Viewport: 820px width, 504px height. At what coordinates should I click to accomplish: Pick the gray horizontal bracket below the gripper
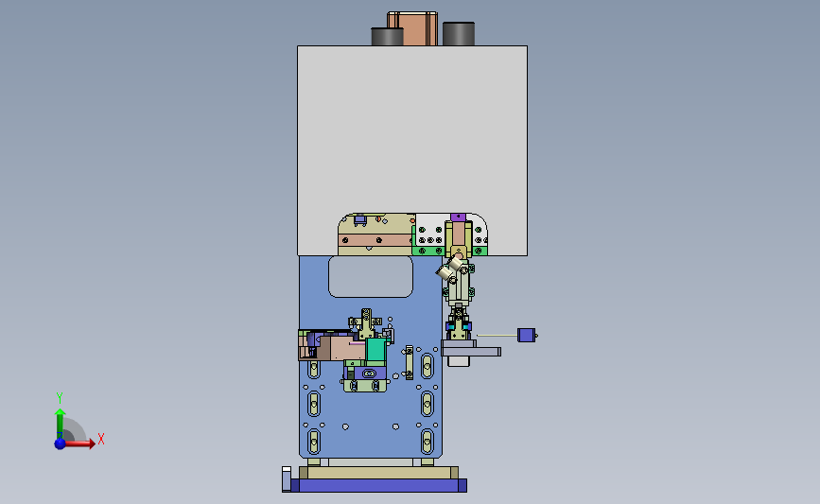[x=471, y=352]
